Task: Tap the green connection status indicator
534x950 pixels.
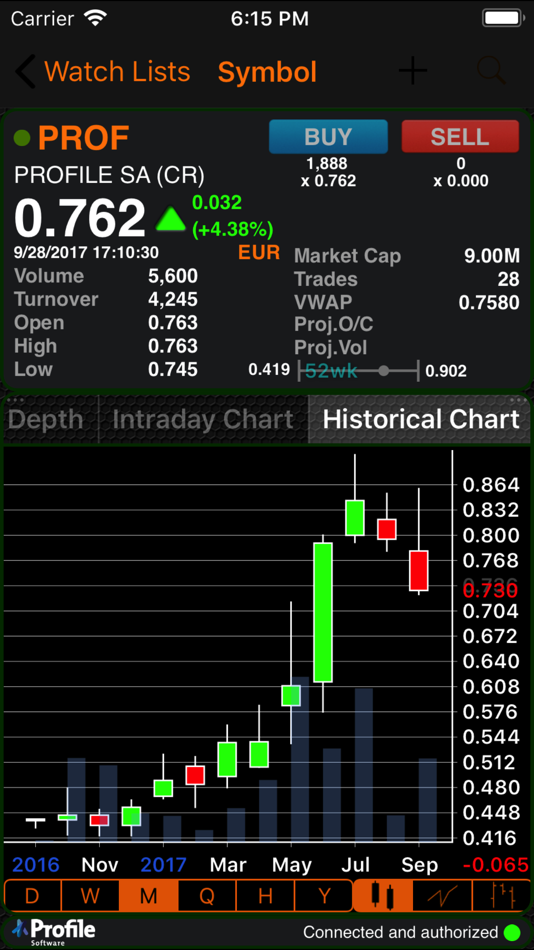Action: pyautogui.click(x=512, y=932)
